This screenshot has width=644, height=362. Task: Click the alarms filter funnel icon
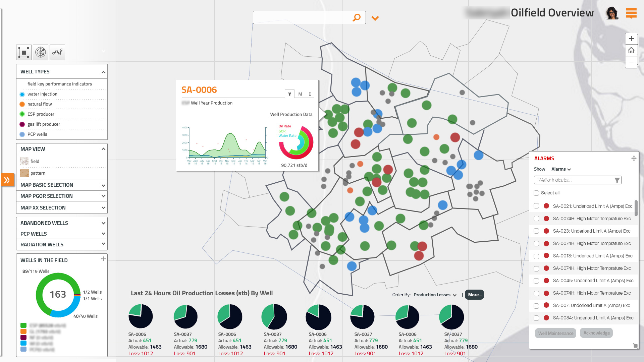click(x=617, y=180)
